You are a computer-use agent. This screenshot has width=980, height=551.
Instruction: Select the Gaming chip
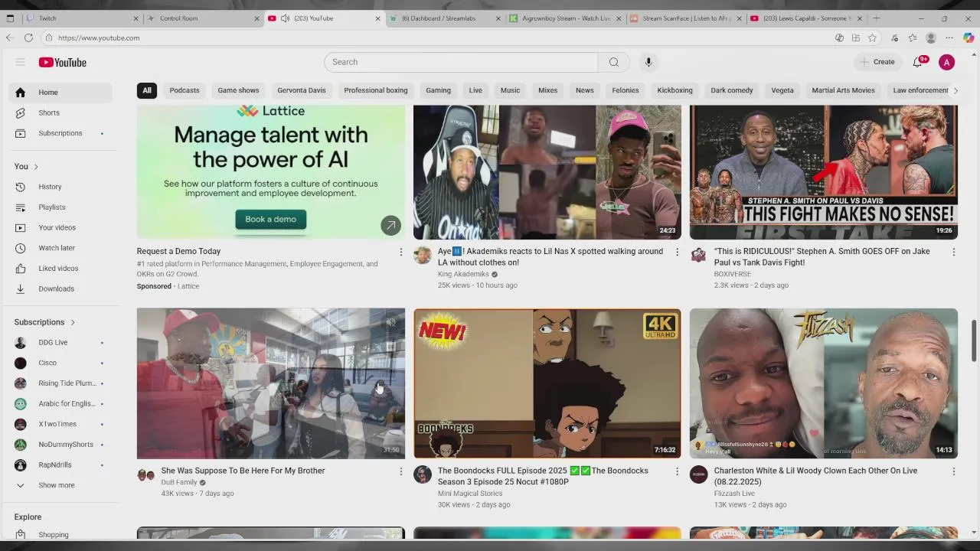tap(438, 90)
